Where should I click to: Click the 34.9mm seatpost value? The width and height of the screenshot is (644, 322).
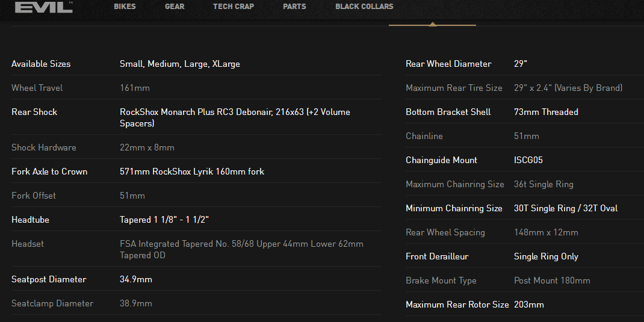(136, 279)
